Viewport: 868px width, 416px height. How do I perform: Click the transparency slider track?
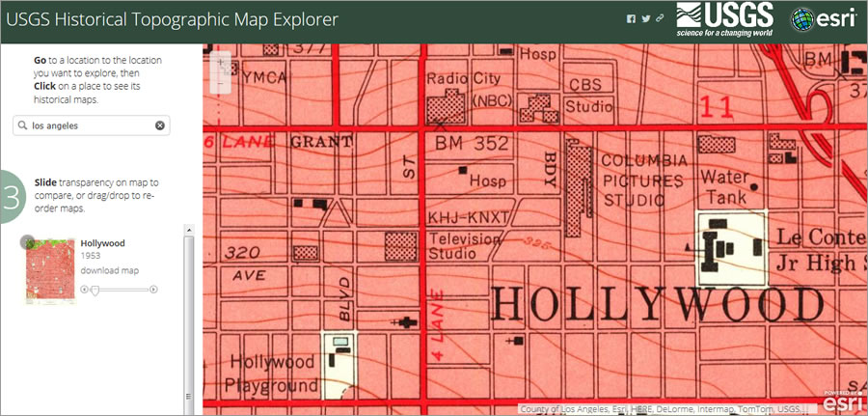119,290
